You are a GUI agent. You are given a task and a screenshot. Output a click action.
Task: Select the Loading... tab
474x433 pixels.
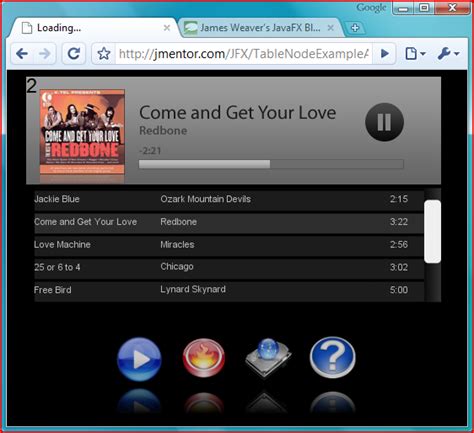pyautogui.click(x=93, y=28)
